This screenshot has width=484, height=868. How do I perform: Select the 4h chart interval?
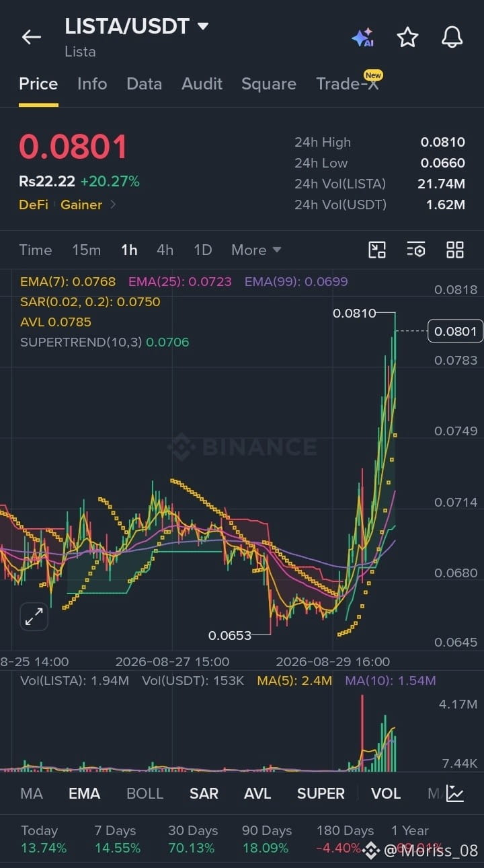click(165, 250)
